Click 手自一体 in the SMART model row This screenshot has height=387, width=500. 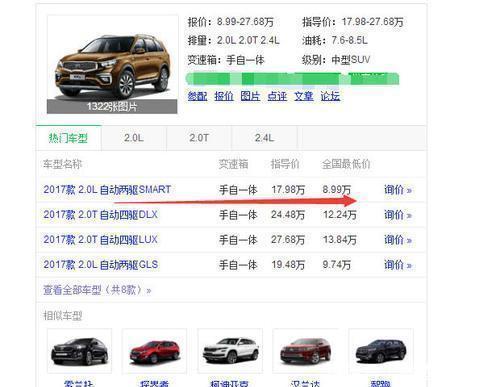[238, 190]
